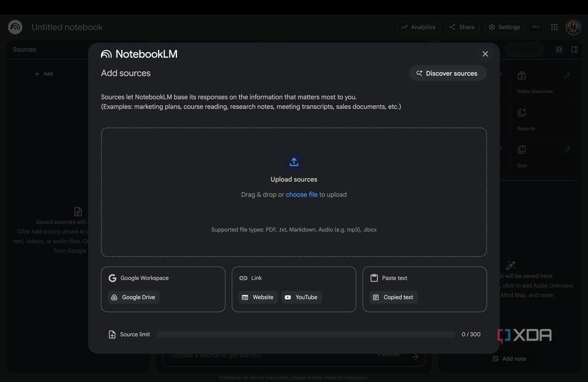Add a Website link source
588x382 pixels.
coord(258,297)
